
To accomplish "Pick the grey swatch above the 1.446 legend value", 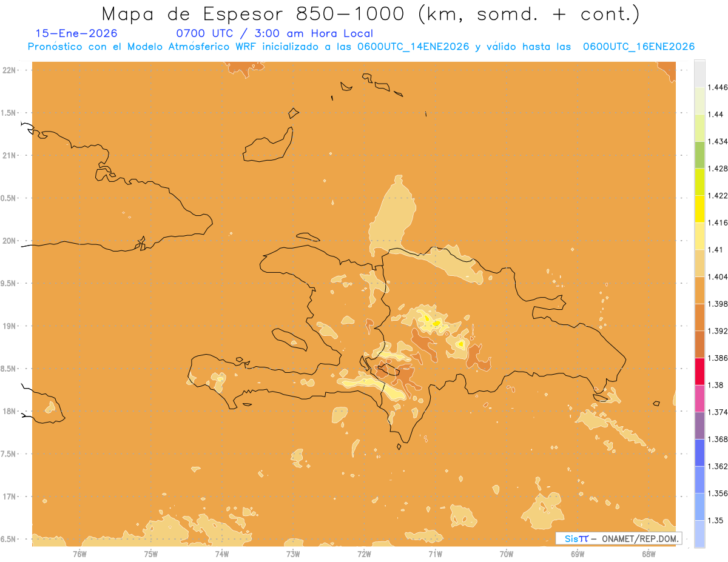I will click(x=699, y=73).
